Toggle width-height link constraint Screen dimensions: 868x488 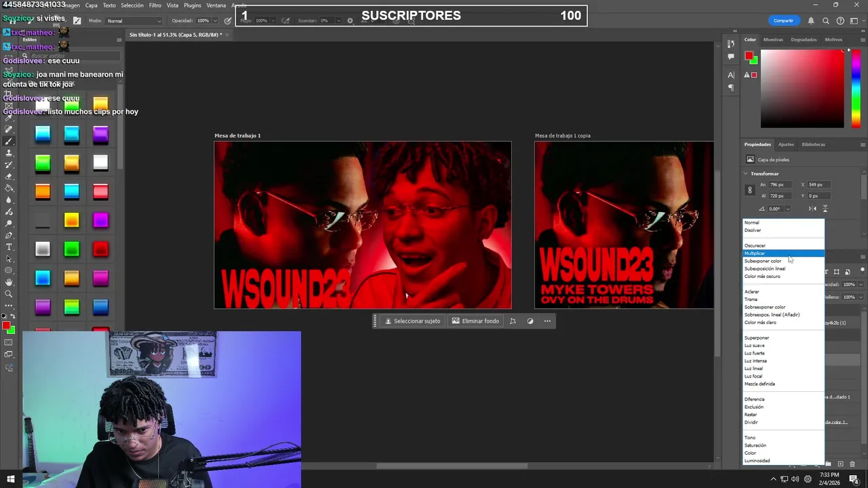pos(750,190)
